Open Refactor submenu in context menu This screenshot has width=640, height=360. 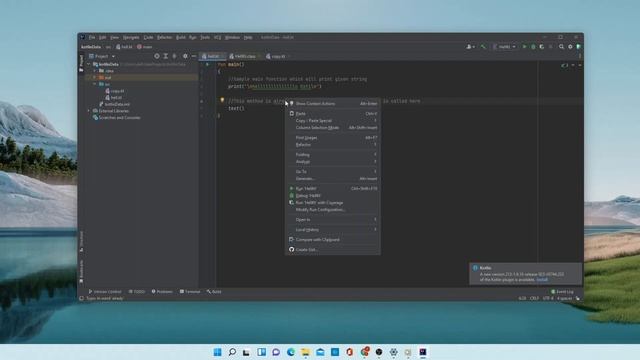[333, 144]
